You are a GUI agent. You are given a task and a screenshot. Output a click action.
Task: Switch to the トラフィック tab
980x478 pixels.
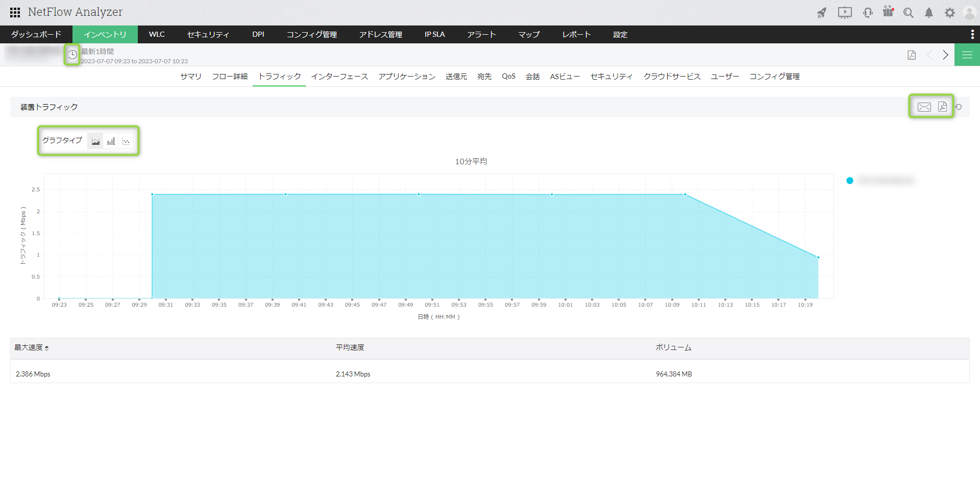pyautogui.click(x=280, y=77)
